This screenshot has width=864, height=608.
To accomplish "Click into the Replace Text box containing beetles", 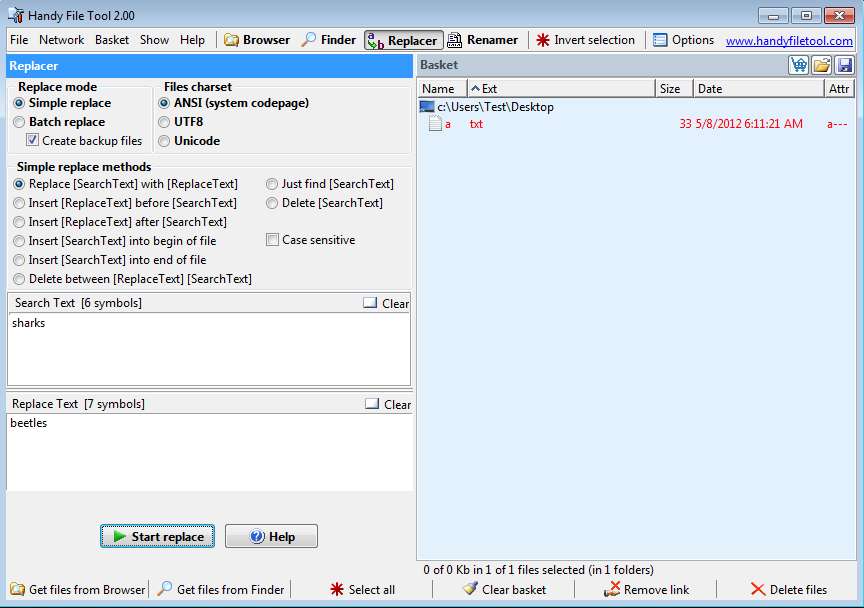I will 209,452.
